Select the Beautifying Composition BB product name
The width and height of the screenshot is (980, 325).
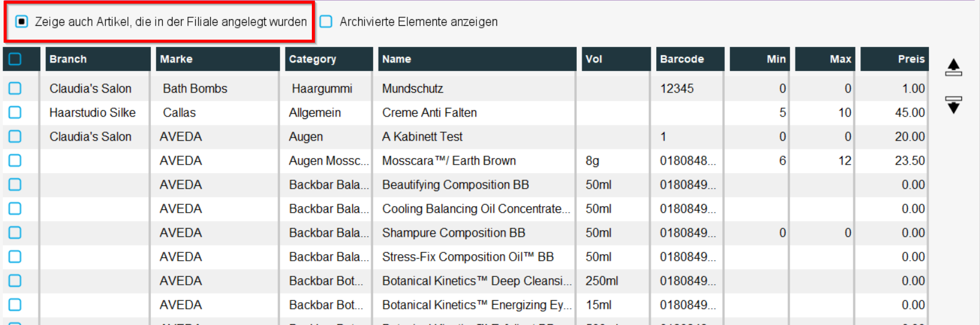pos(455,184)
